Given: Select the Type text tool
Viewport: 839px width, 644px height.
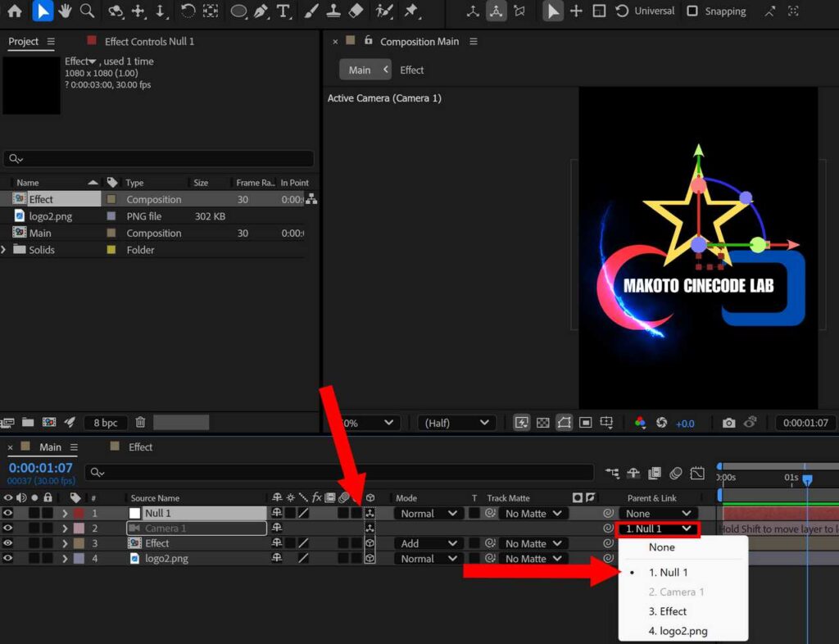Looking at the screenshot, I should point(283,11).
